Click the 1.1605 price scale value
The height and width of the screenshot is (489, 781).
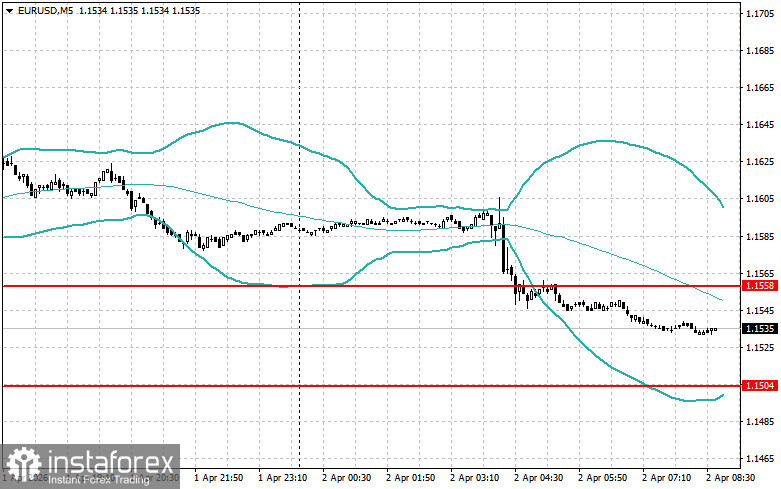coord(760,199)
